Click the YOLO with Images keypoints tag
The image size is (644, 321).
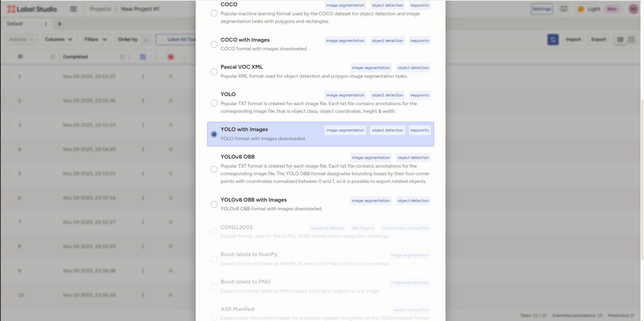click(420, 130)
